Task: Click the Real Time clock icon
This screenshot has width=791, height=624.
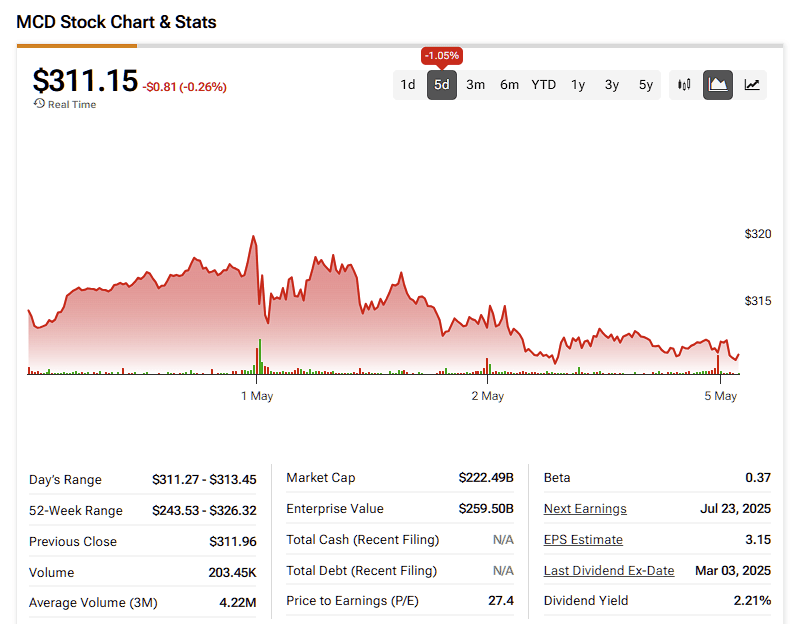Action: [x=39, y=103]
